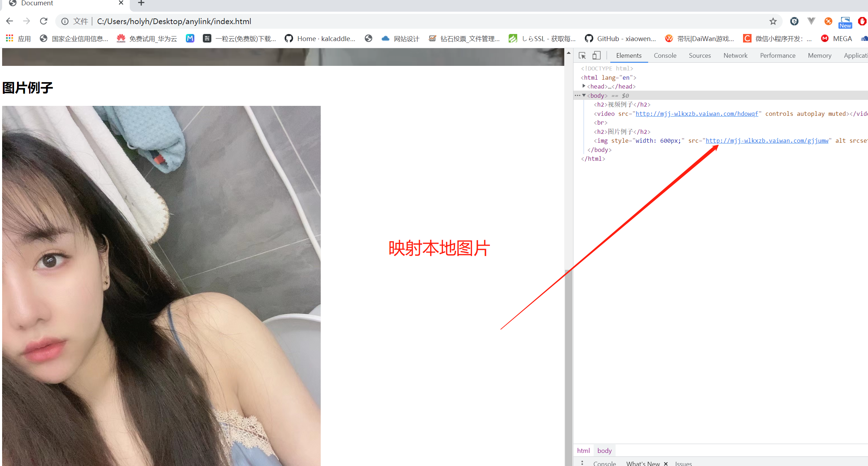Open the Vue DevTools extension icon
This screenshot has height=466, width=868.
point(811,21)
